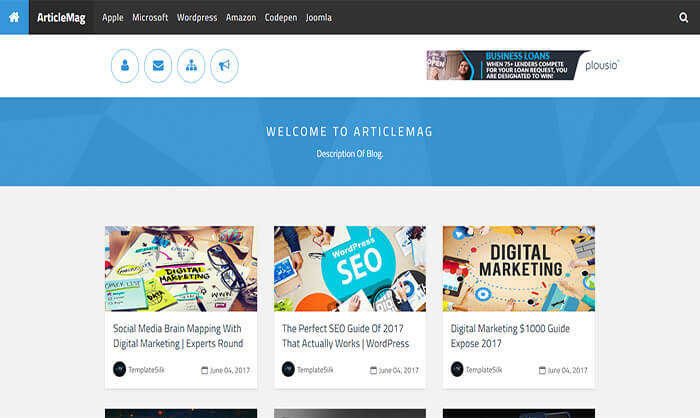Screen dimensions: 700x418
Task: Click calendar icon on Social Media post
Action: [204, 370]
